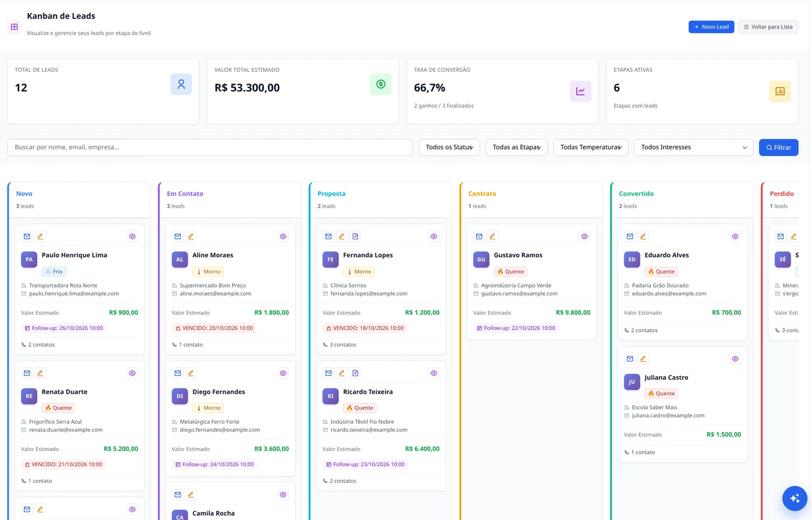Click the search field for name, email, empresa
Viewport: 812px width, 520px height.
210,147
